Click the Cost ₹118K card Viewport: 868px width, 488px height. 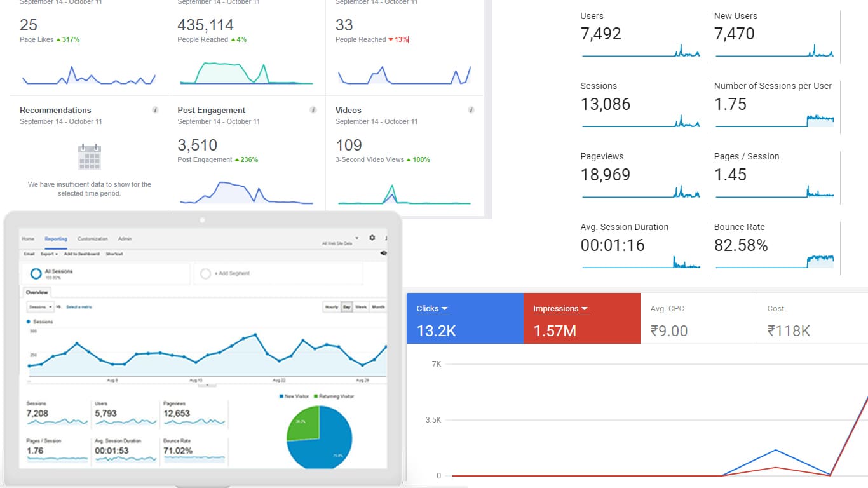pyautogui.click(x=813, y=318)
